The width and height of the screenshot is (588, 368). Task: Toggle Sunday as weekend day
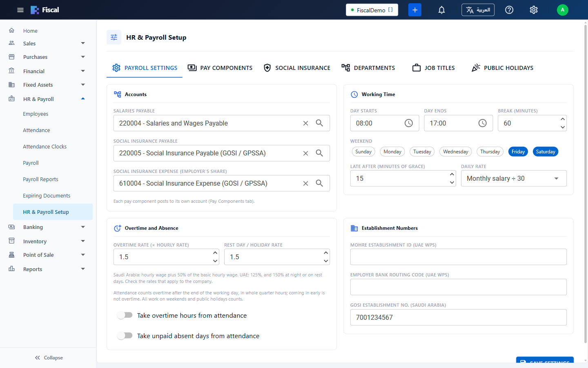[x=363, y=152]
